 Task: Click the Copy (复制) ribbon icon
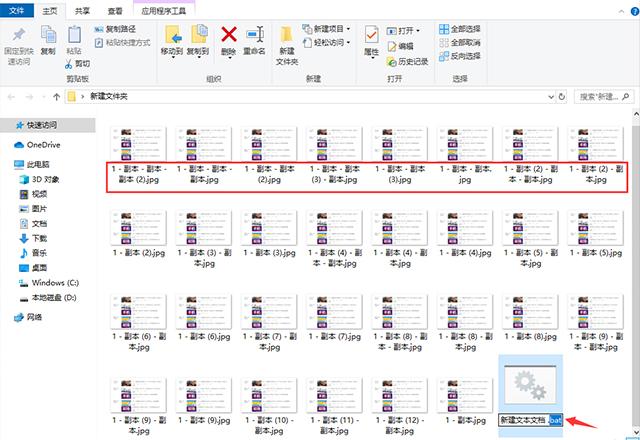click(48, 35)
